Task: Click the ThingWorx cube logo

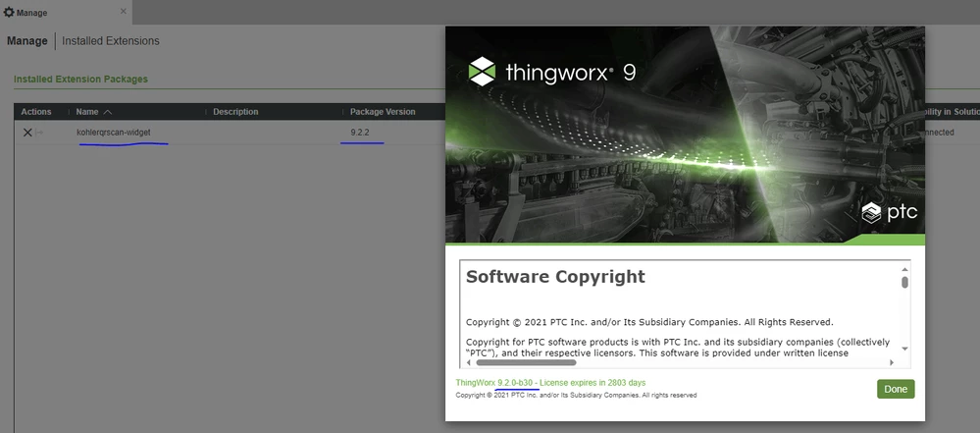Action: [x=482, y=72]
